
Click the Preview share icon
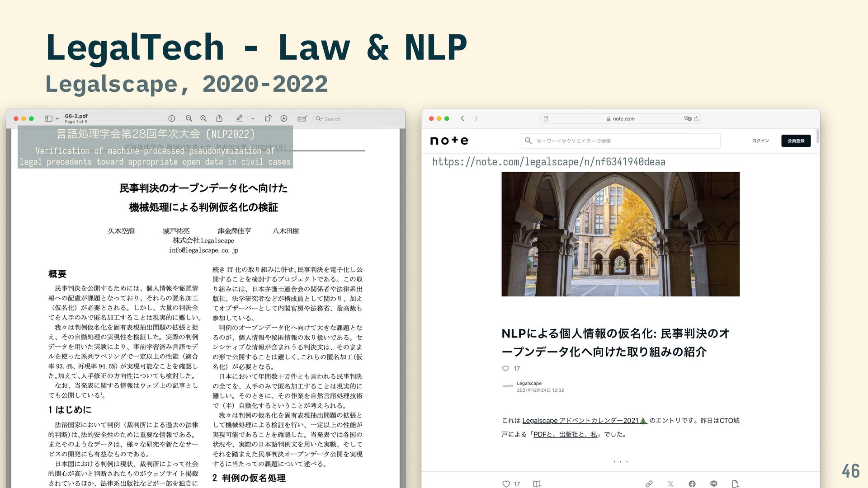click(219, 118)
